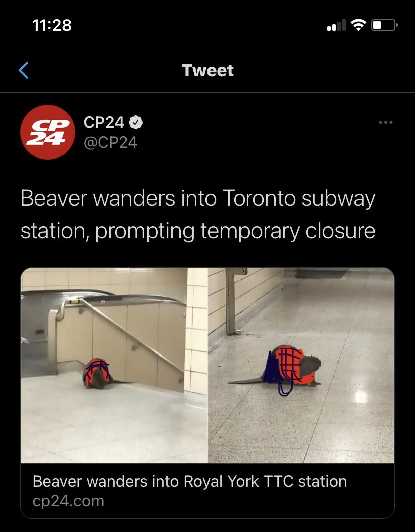Tap the metal post in right photo

pyautogui.click(x=230, y=301)
